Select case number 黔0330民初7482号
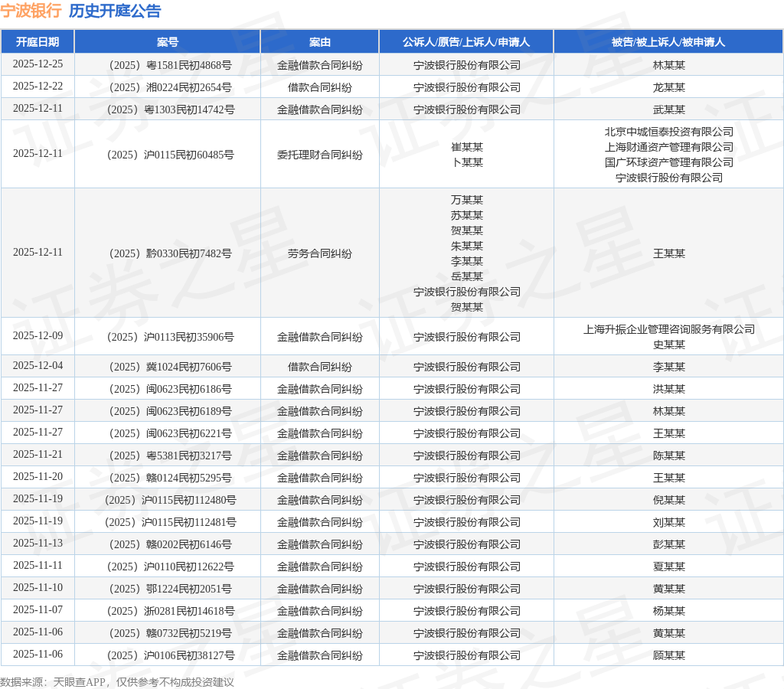Screen dimensions: 784x689 coord(171,253)
